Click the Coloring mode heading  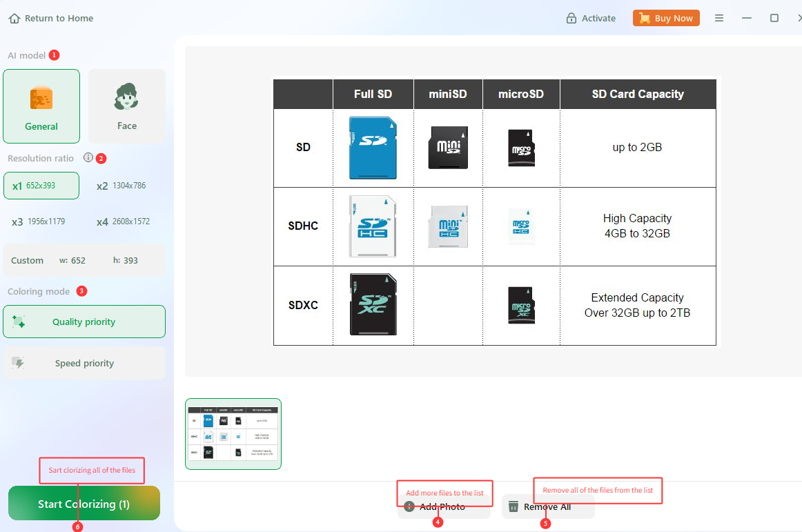[x=39, y=291]
